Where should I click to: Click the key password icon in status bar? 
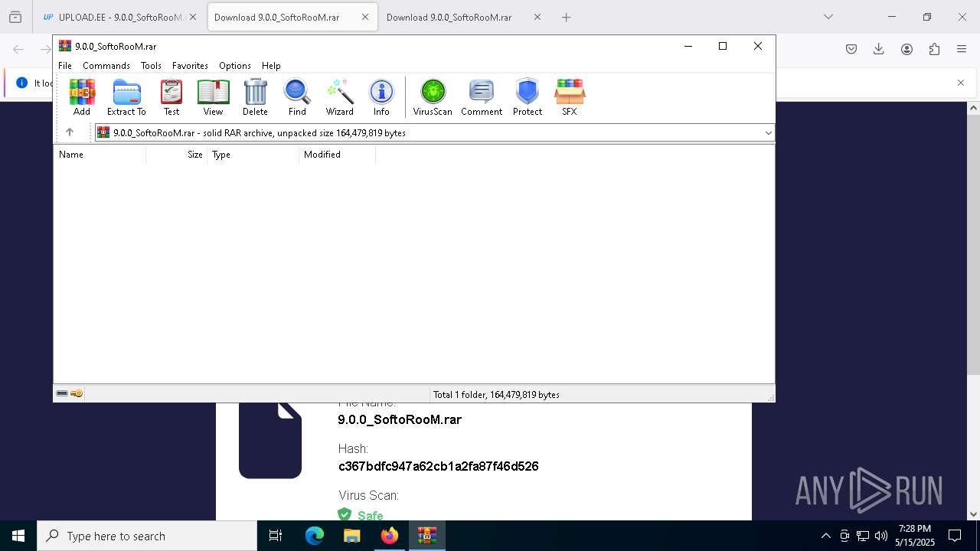tap(77, 393)
